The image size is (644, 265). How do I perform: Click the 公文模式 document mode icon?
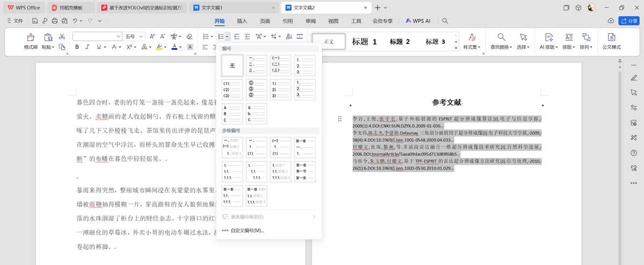(611, 37)
